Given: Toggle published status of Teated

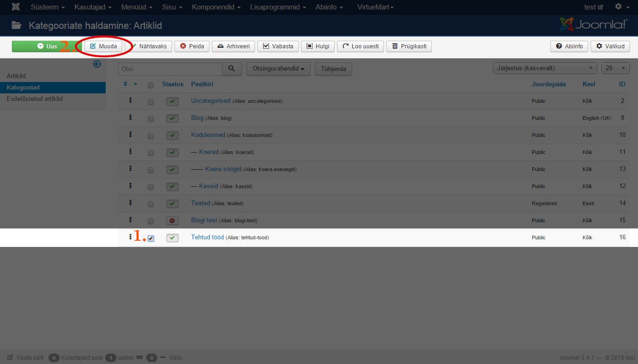Looking at the screenshot, I should point(173,204).
